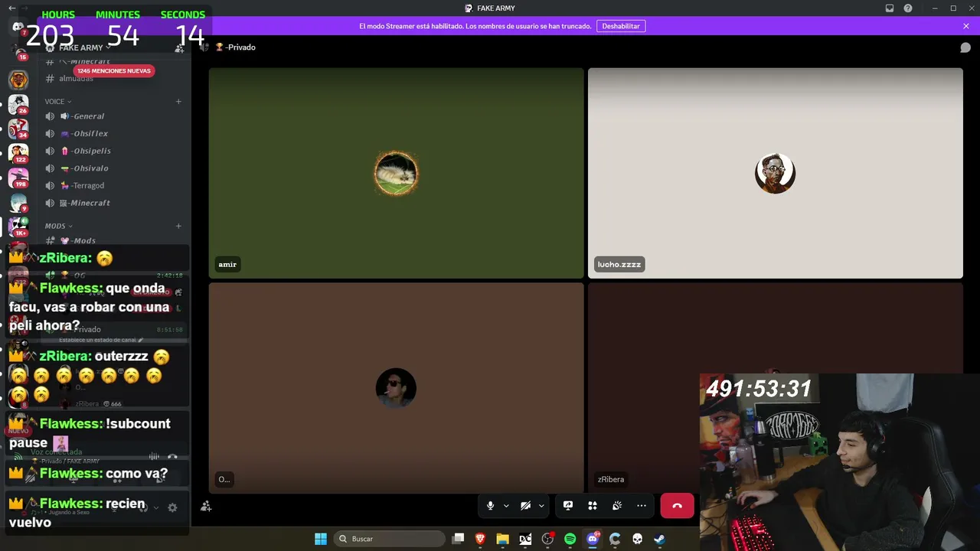Open the Discord inbox icon

pyautogui.click(x=890, y=8)
